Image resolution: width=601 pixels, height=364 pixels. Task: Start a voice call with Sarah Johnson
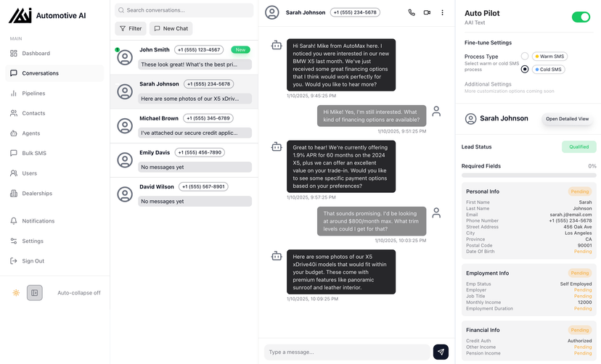[412, 12]
